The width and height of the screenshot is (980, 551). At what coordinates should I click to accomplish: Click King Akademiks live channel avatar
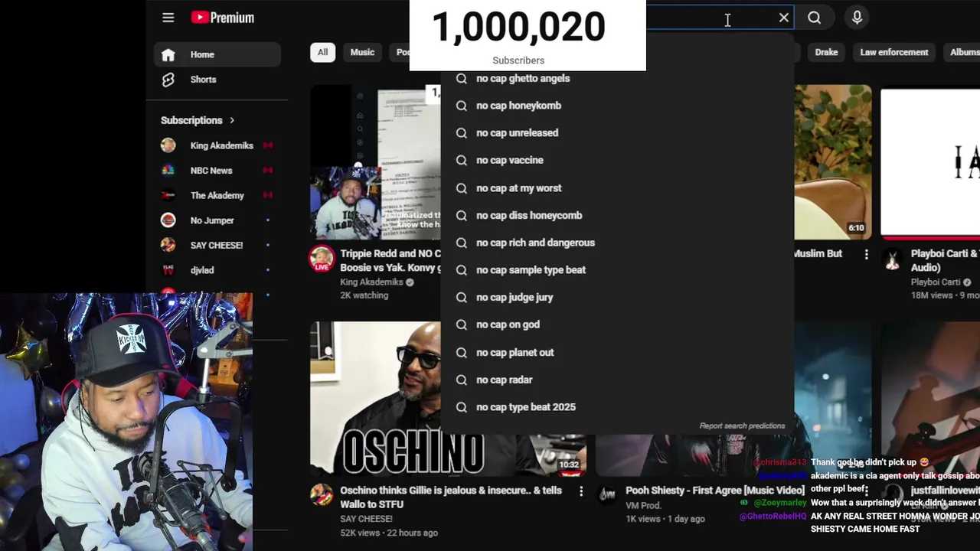pos(322,259)
